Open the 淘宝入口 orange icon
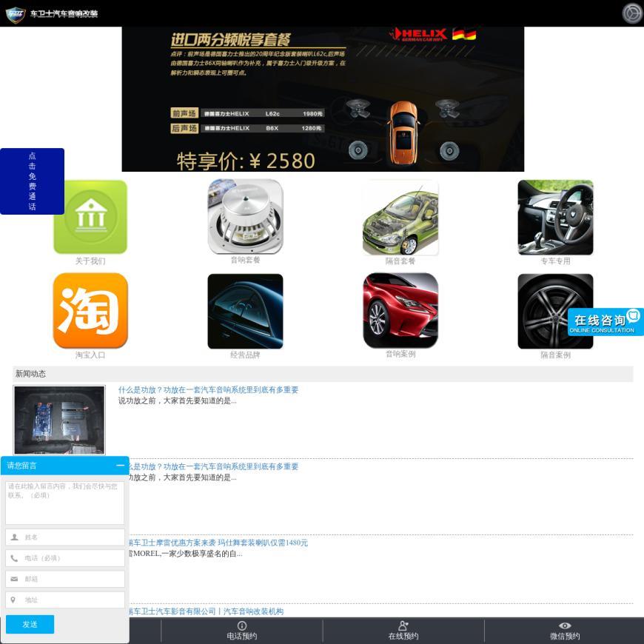The width and height of the screenshot is (644, 644). coord(90,310)
